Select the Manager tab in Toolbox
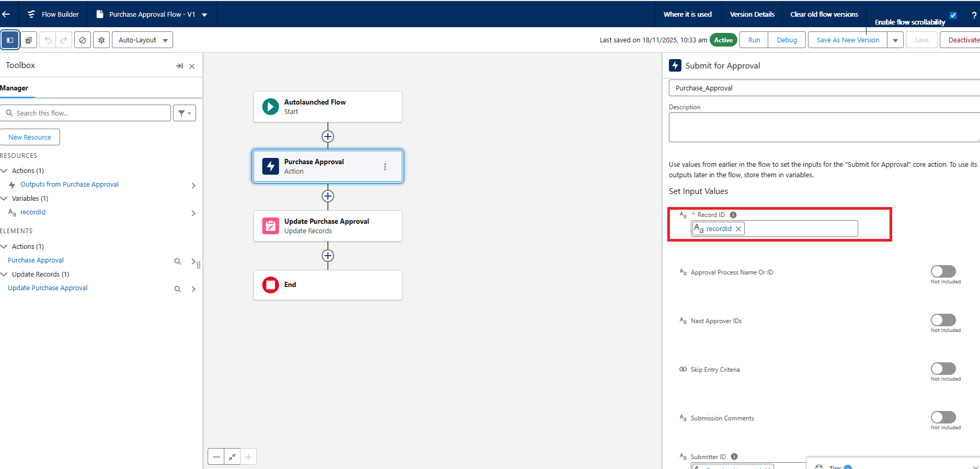The height and width of the screenshot is (469, 980). click(15, 88)
